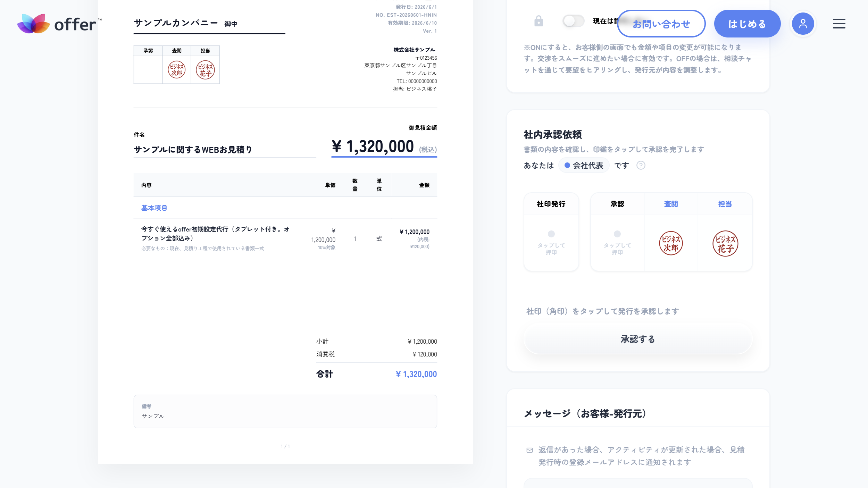This screenshot has width=868, height=488.
Task: Click the 基本項目 section heading
Action: click(x=154, y=208)
